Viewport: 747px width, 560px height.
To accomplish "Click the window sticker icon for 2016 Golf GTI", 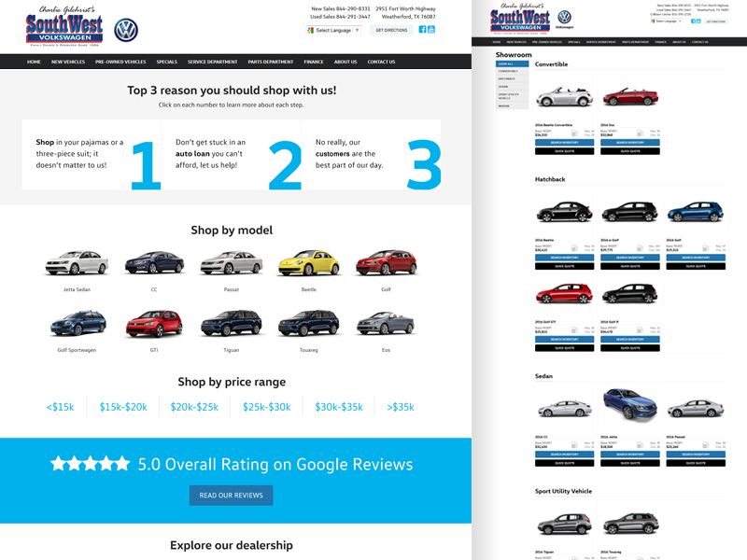I will [x=574, y=330].
